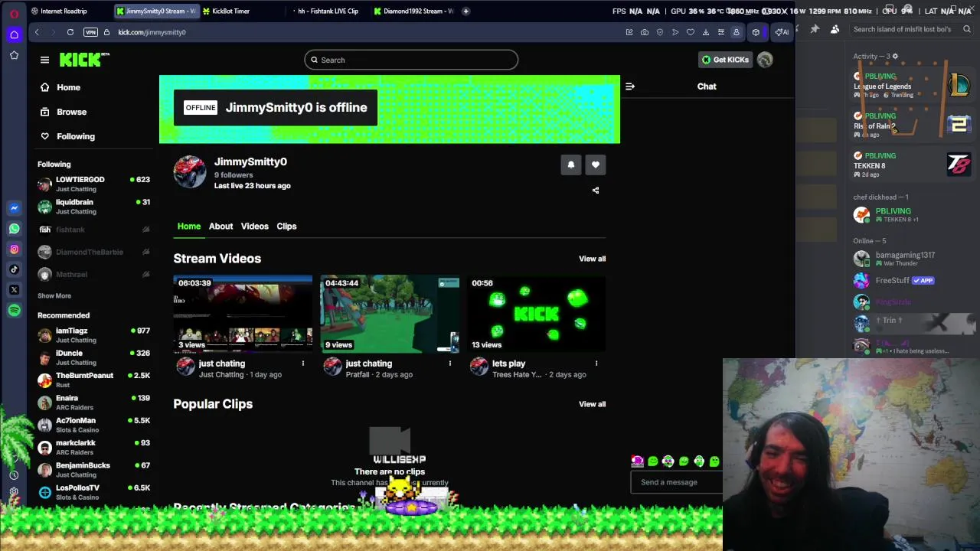Switch to KickBot Timer browser tab

[x=230, y=11]
